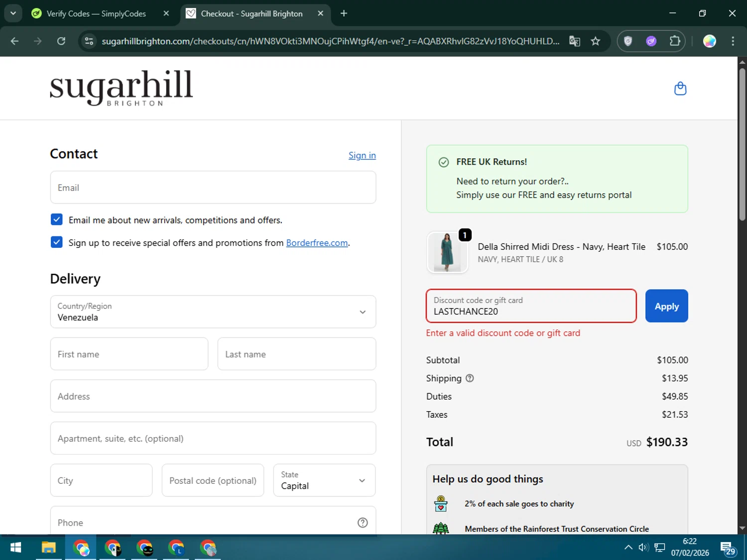Click the Duties amount $49.85
The image size is (747, 560).
675,396
